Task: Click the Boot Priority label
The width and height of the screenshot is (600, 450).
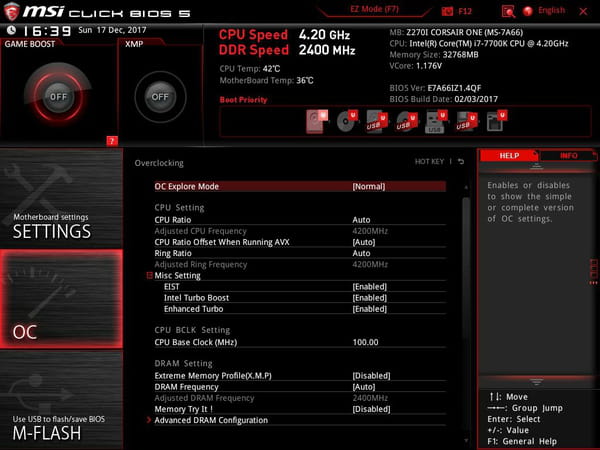Action: click(243, 100)
